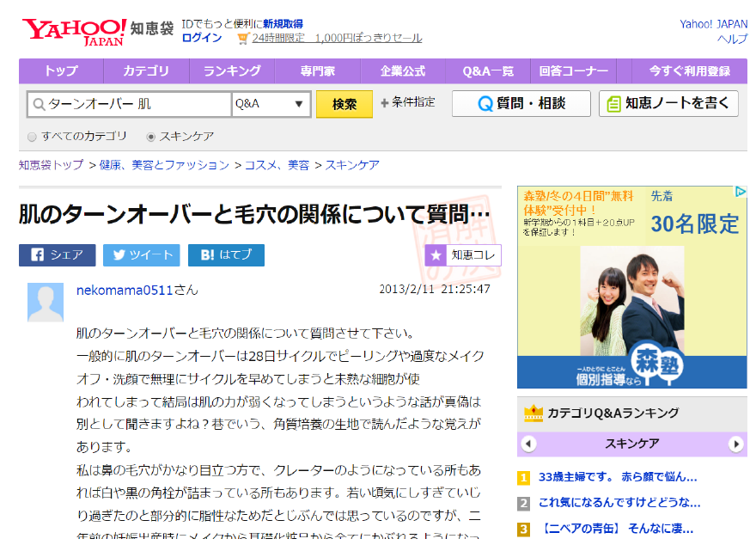Screen dimensions: 756x545
Task: Open the ログイン link
Action: click(202, 38)
